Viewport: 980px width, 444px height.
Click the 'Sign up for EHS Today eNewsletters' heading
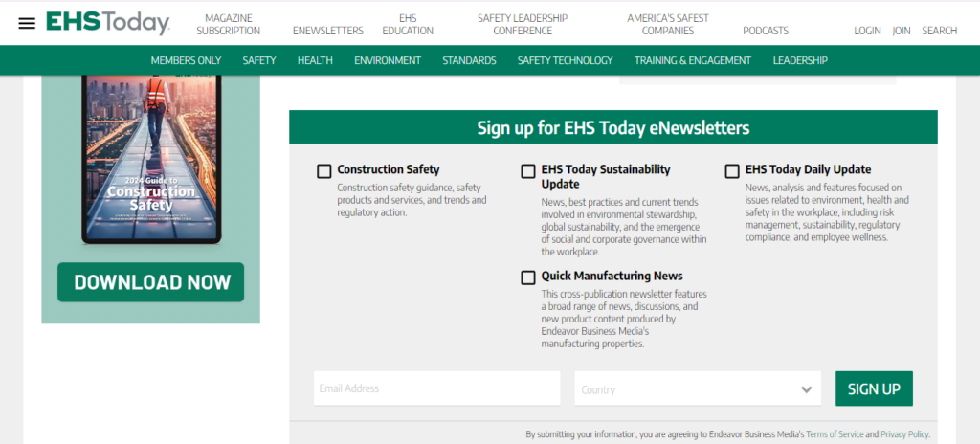613,128
